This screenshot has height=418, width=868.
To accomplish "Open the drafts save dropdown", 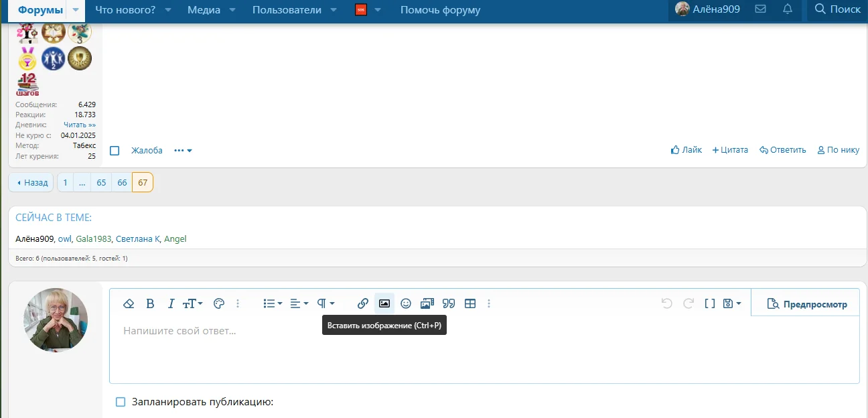I will (732, 303).
